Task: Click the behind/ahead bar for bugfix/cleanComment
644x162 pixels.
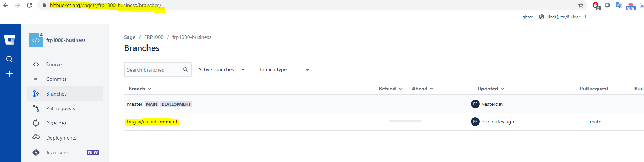Action: coord(405,120)
